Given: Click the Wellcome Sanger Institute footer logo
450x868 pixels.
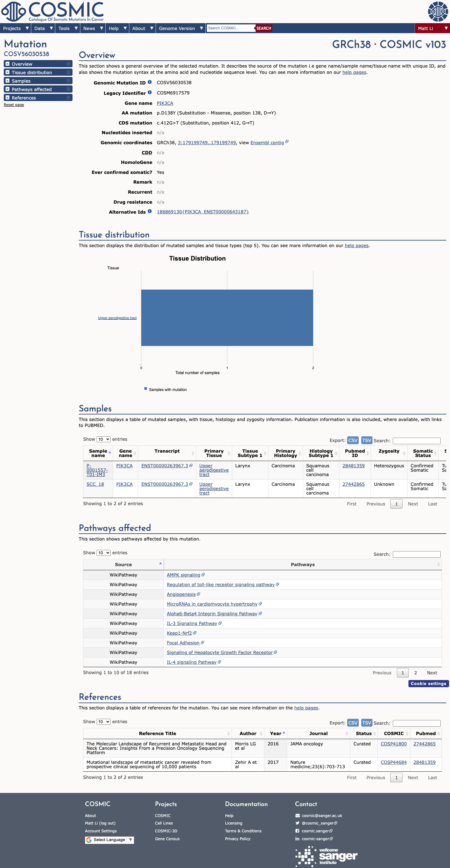Looking at the screenshot, I should 326,856.
